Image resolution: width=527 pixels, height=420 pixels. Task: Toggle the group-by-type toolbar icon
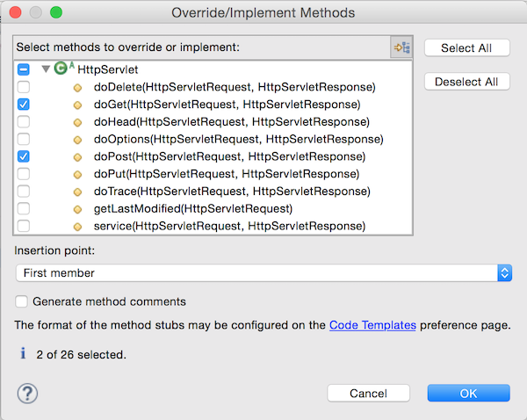(x=401, y=47)
